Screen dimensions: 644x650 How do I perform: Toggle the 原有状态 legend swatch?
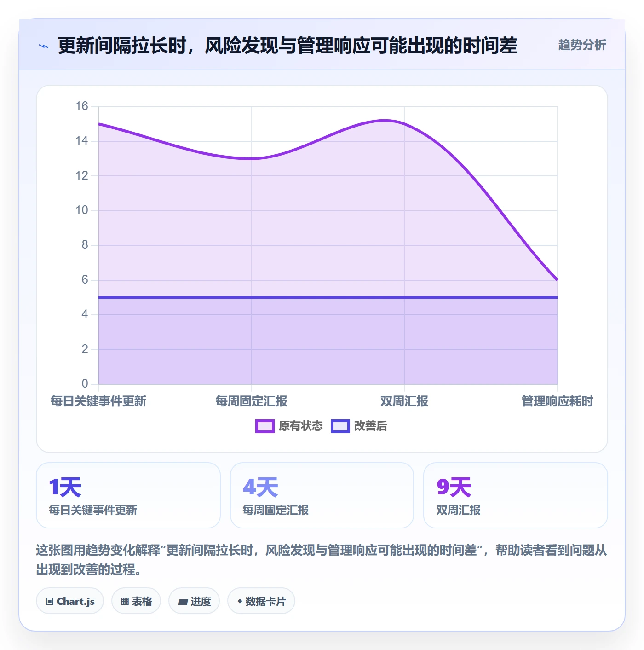(x=265, y=426)
